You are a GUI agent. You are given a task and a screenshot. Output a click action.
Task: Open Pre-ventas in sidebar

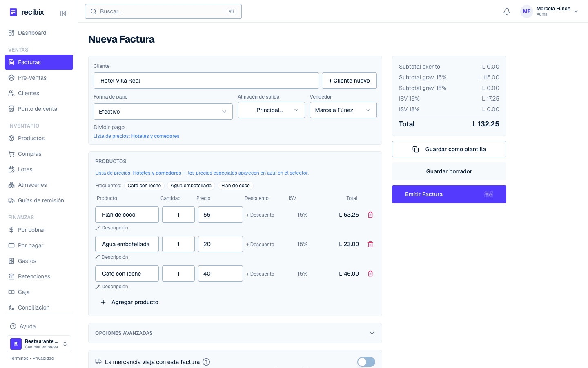(x=39, y=78)
